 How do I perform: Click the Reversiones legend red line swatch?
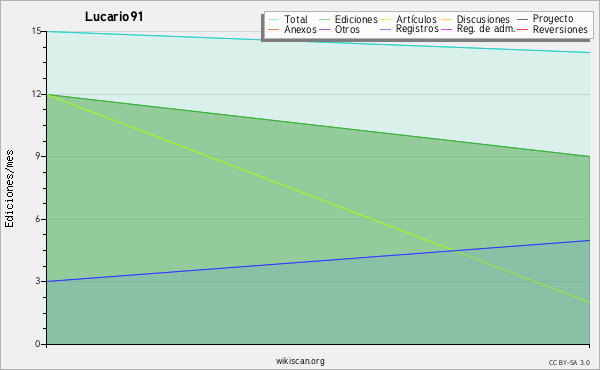point(522,29)
